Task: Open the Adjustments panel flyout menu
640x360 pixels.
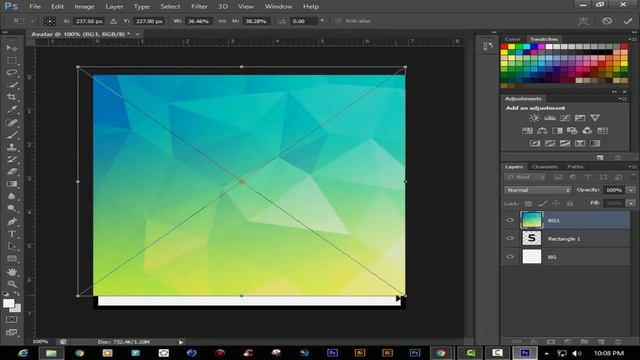Action: click(622, 99)
